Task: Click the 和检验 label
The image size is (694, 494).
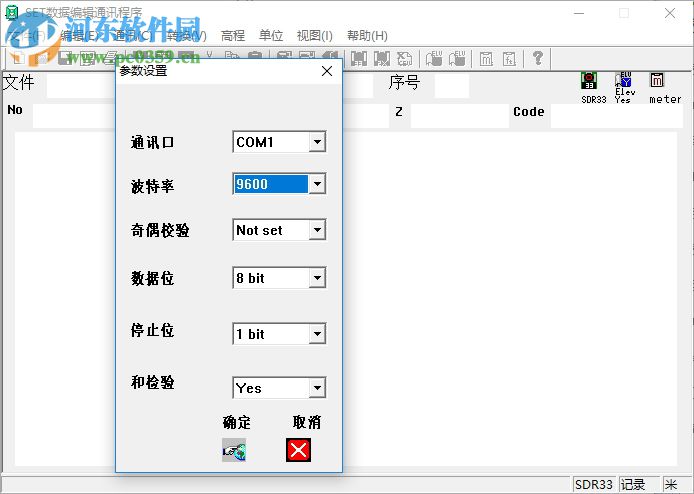Action: 152,382
